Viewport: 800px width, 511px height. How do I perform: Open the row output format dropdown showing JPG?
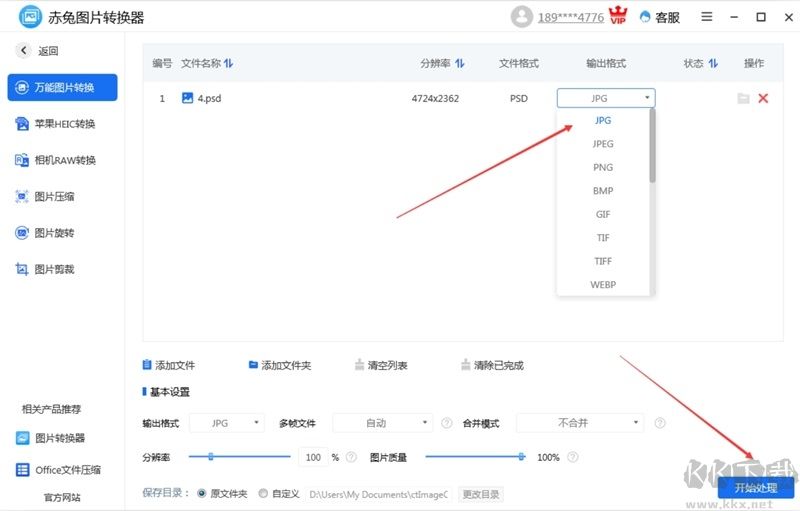tap(606, 98)
